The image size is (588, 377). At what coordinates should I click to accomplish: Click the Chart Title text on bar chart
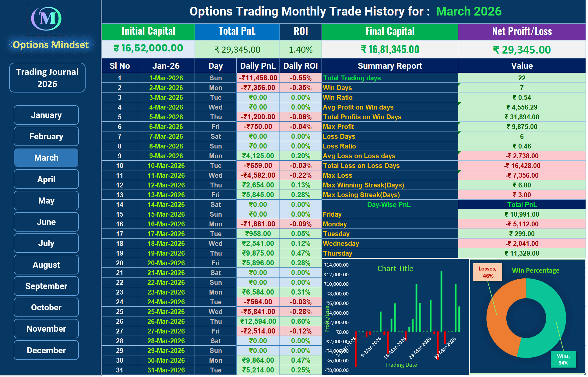tap(395, 268)
